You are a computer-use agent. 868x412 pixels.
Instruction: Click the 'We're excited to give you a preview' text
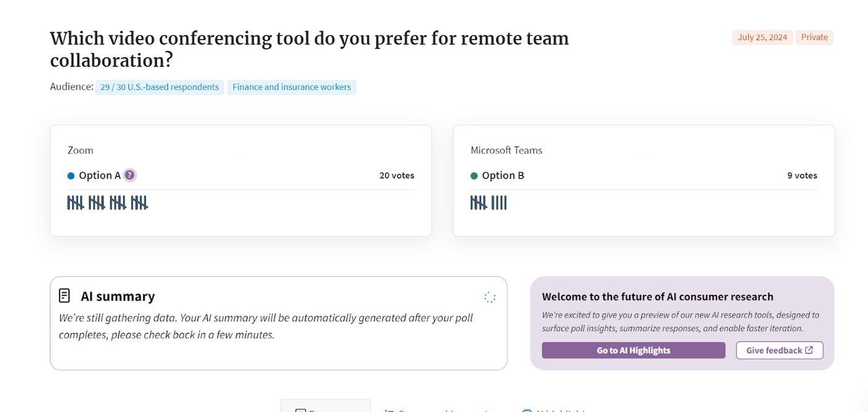[x=681, y=321]
